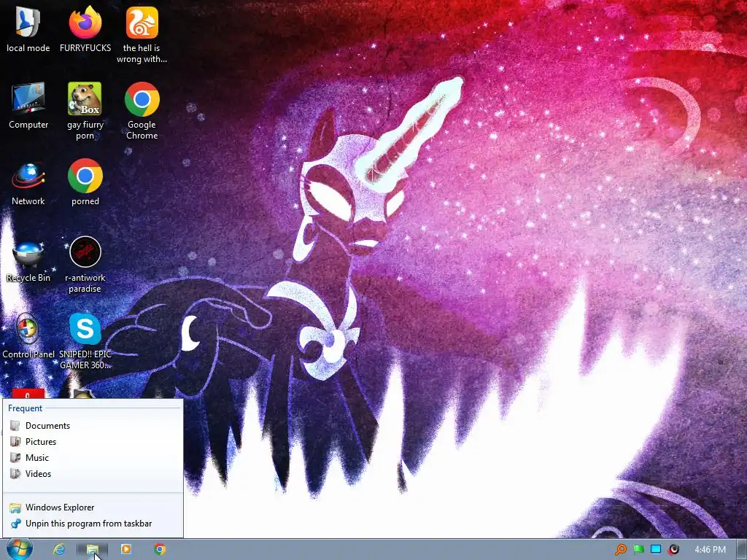This screenshot has width=747, height=560.
Task: Open Pictures from the jump list
Action: click(x=93, y=442)
